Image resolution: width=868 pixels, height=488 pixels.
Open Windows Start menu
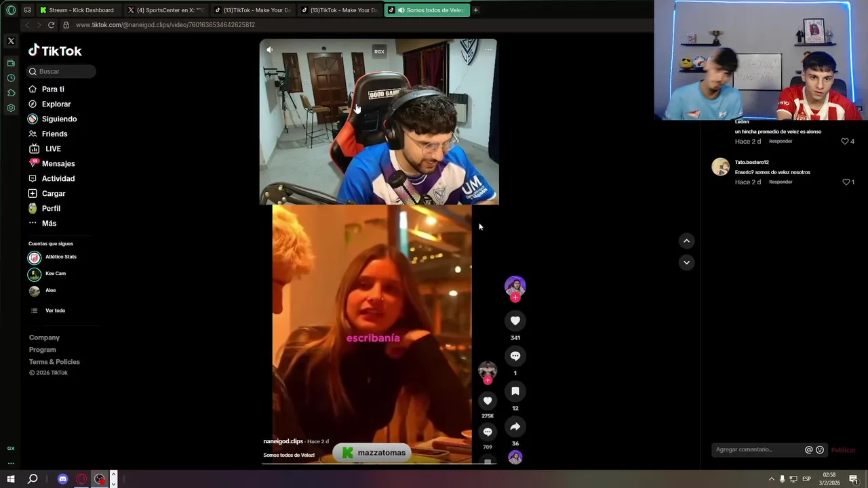click(11, 479)
